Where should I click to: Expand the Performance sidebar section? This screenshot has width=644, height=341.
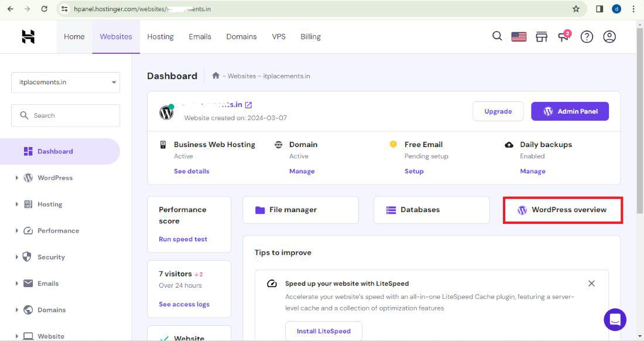(x=17, y=230)
